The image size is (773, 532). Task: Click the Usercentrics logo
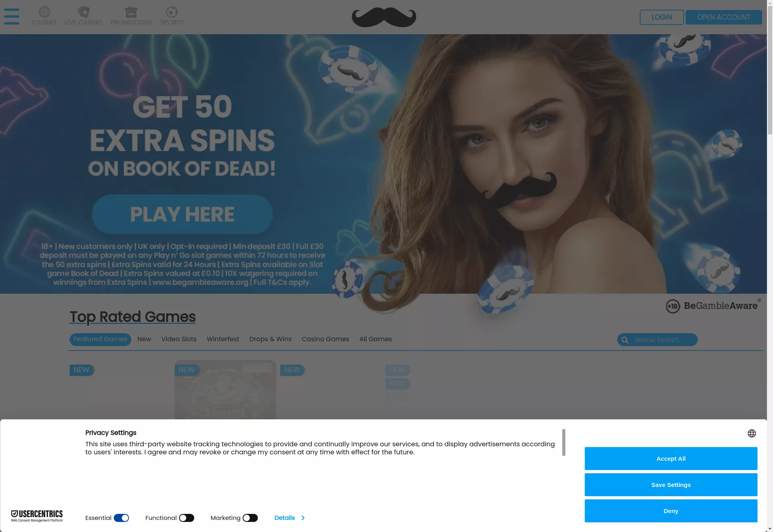point(37,516)
